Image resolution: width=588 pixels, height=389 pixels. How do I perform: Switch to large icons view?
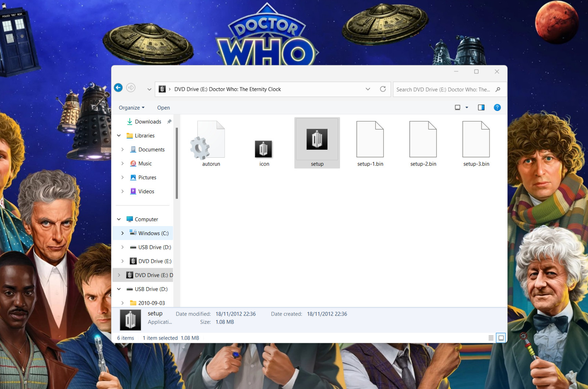(501, 338)
